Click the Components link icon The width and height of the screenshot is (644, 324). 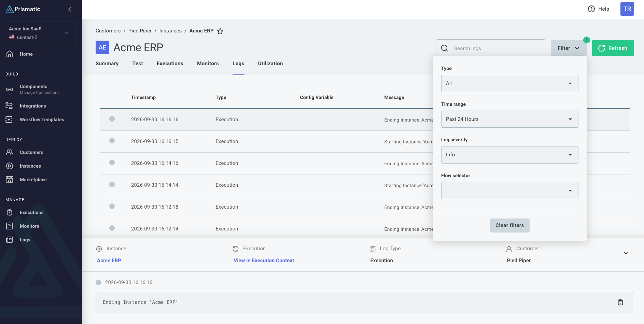(10, 89)
